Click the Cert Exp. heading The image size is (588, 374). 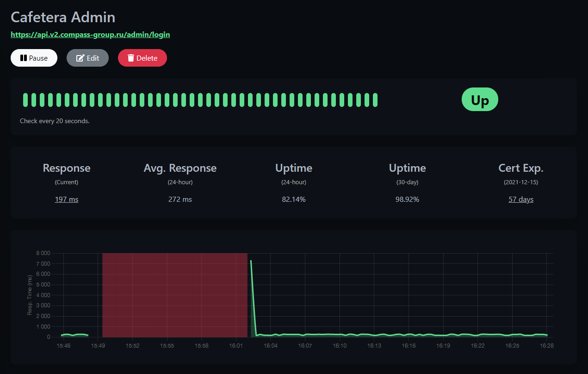521,168
